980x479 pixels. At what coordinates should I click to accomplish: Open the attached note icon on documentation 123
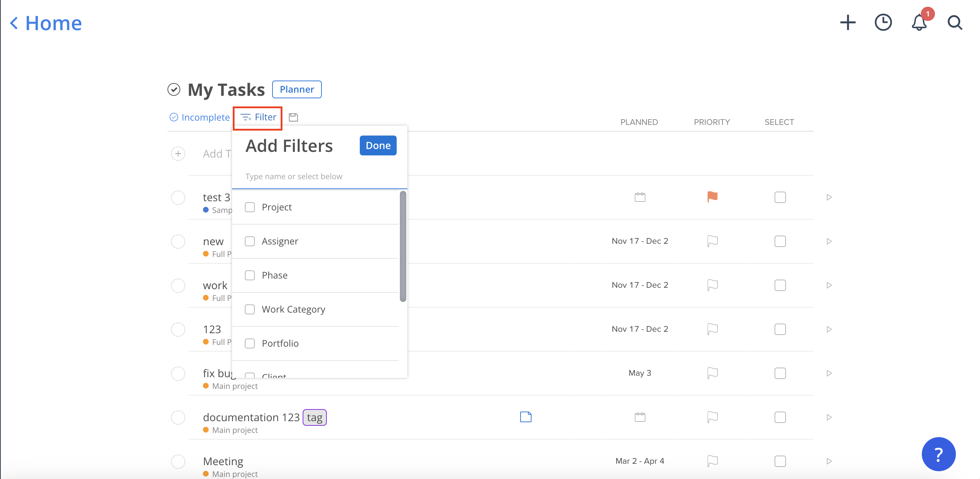point(525,417)
